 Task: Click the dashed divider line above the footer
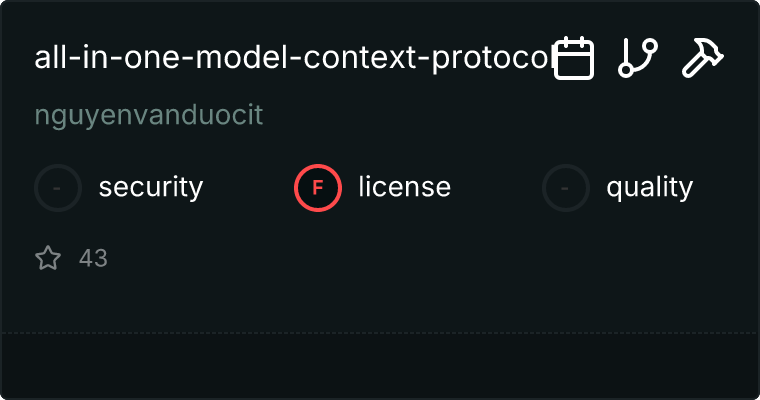380,333
